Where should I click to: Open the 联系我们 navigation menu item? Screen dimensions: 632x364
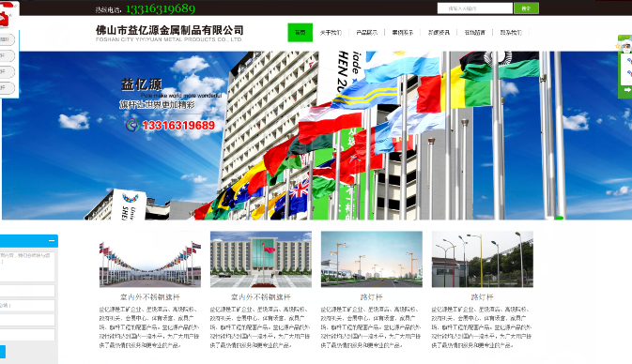(x=511, y=33)
